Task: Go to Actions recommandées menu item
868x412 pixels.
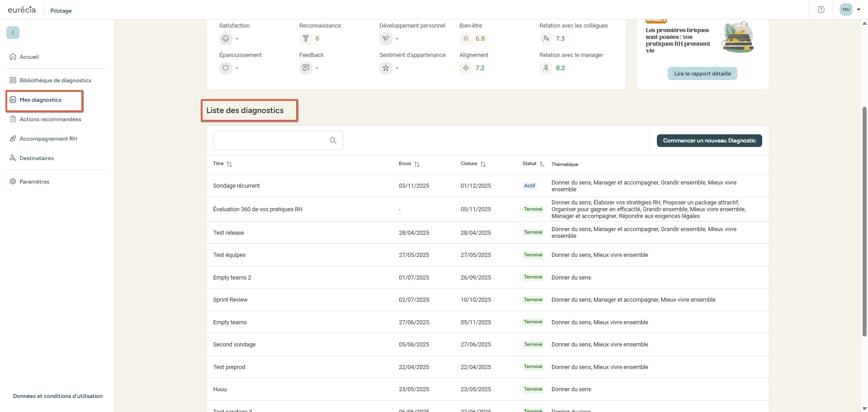Action: pos(50,119)
